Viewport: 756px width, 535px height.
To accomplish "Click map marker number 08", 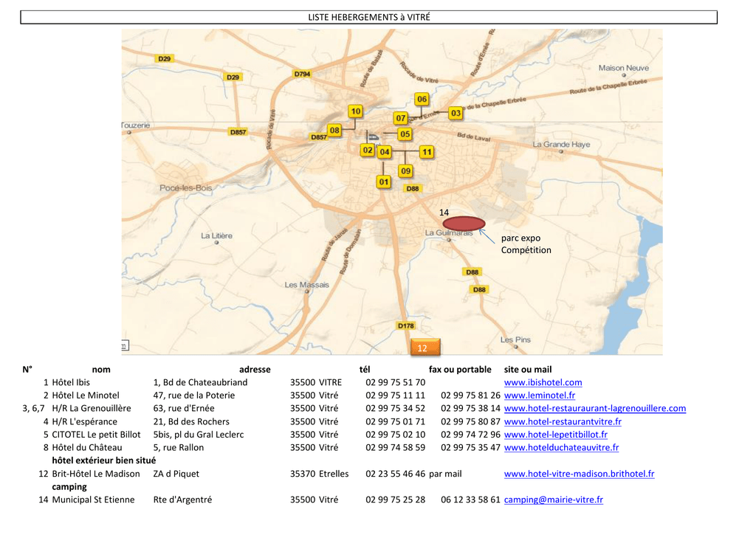I will (334, 131).
